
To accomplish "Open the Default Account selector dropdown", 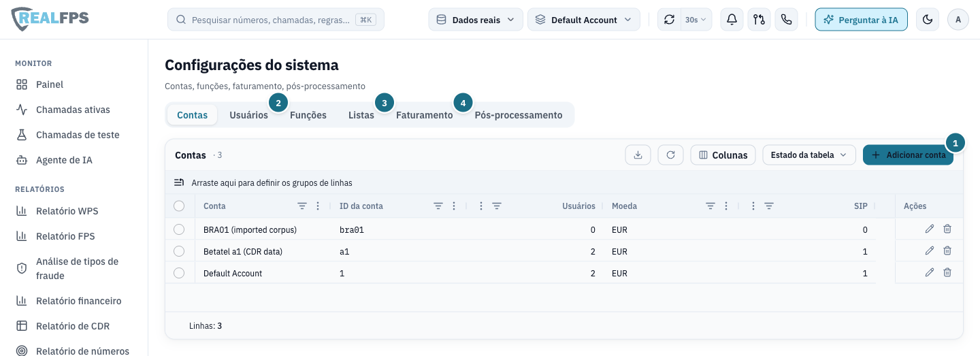I will pos(584,20).
